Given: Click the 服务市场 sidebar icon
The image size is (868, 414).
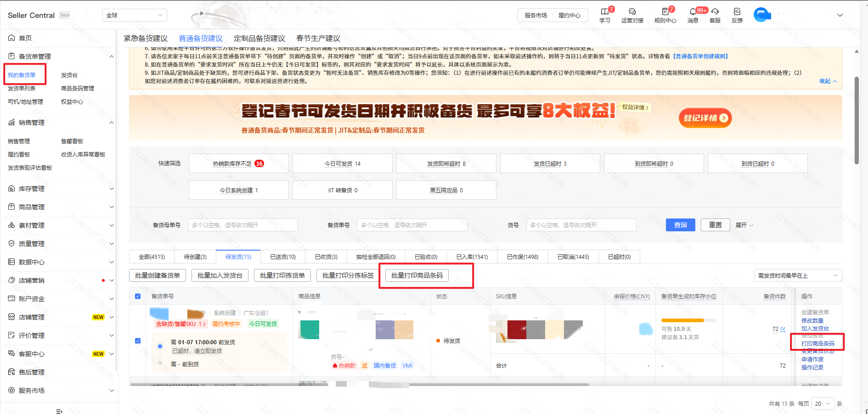Looking at the screenshot, I should coord(11,390).
